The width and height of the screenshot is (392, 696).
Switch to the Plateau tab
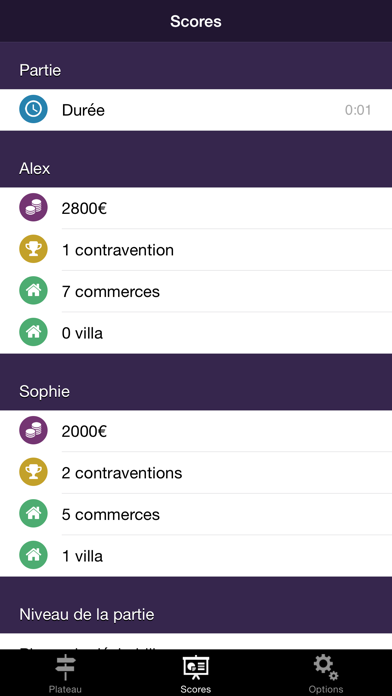pyautogui.click(x=65, y=673)
